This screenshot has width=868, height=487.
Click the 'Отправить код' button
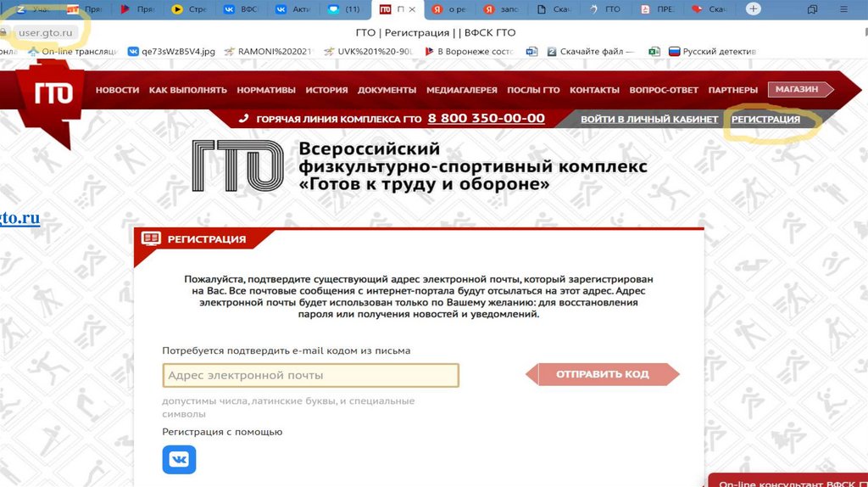(x=603, y=374)
